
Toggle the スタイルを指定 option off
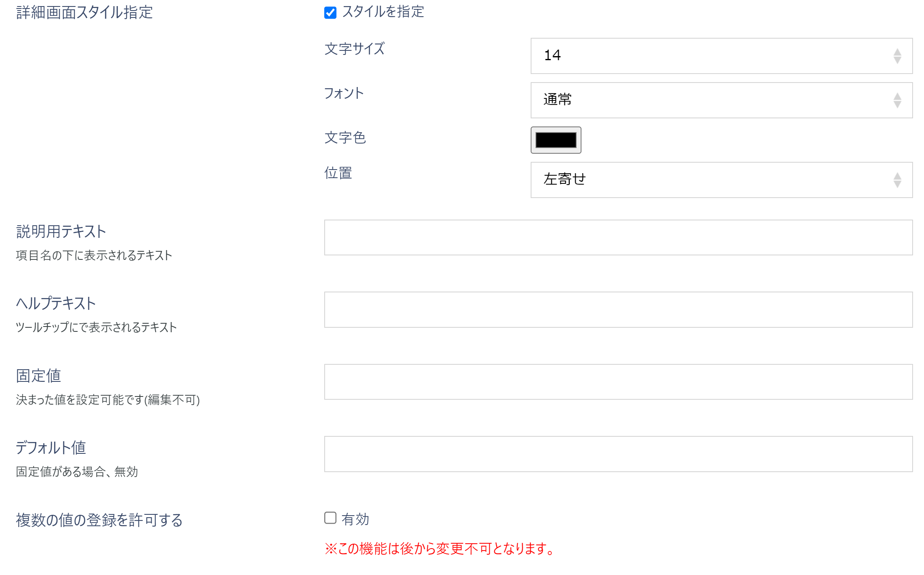click(330, 12)
